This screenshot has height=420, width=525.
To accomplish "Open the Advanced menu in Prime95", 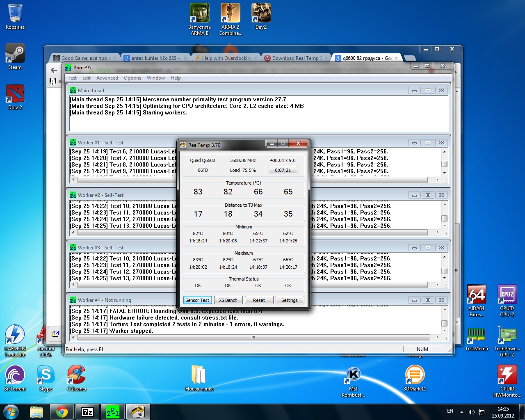I will point(107,78).
